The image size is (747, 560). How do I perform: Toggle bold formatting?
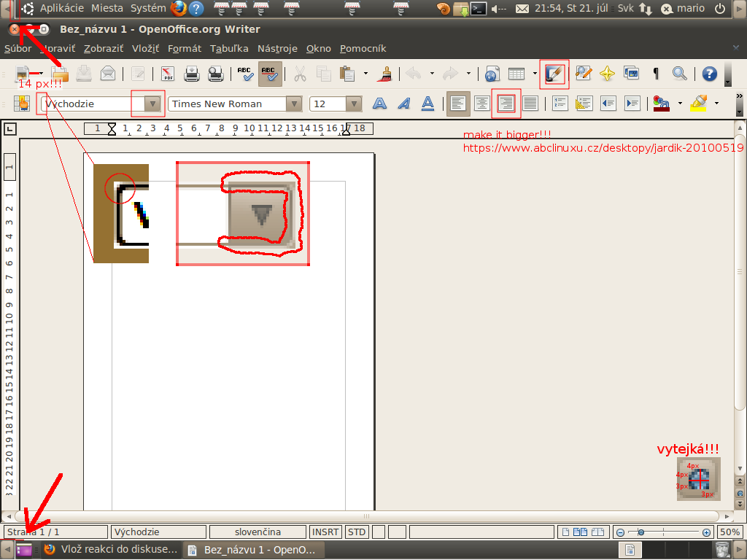[379, 104]
